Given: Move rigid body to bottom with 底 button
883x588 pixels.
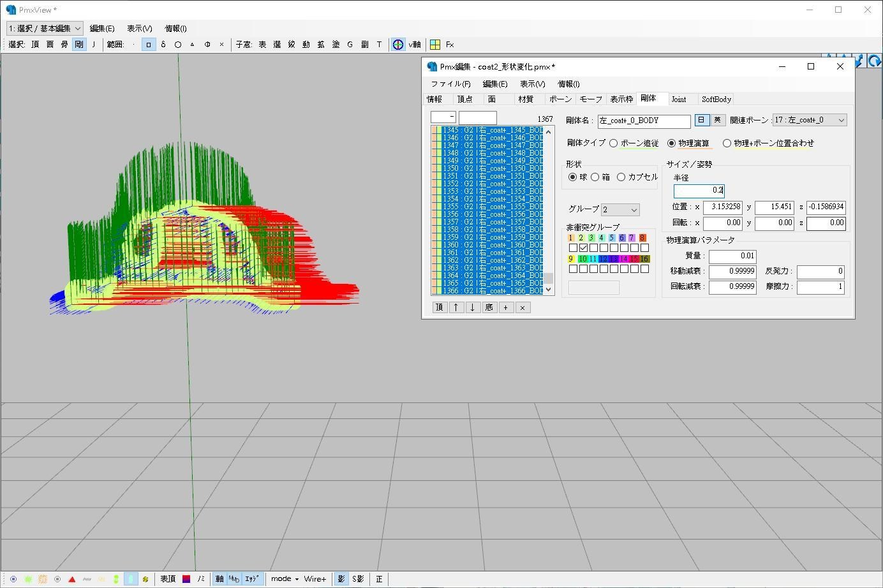Looking at the screenshot, I should (489, 307).
